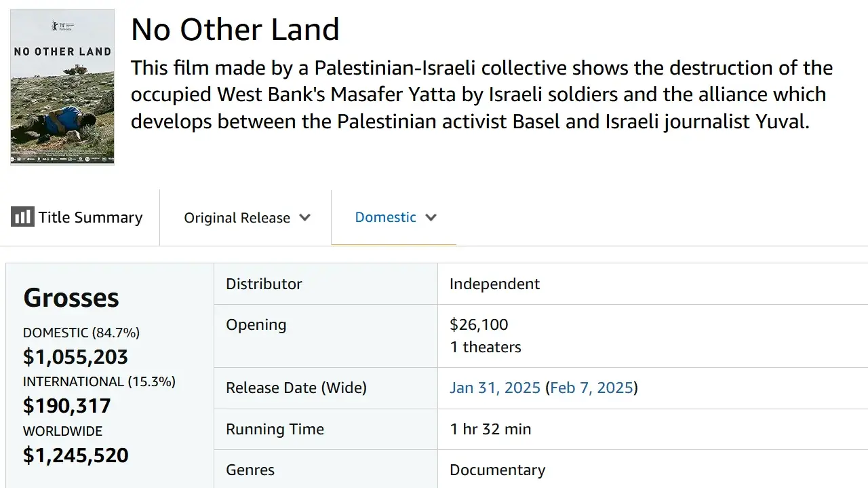
Task: Open the Jan 31, 2025 release date link
Action: [x=495, y=388]
